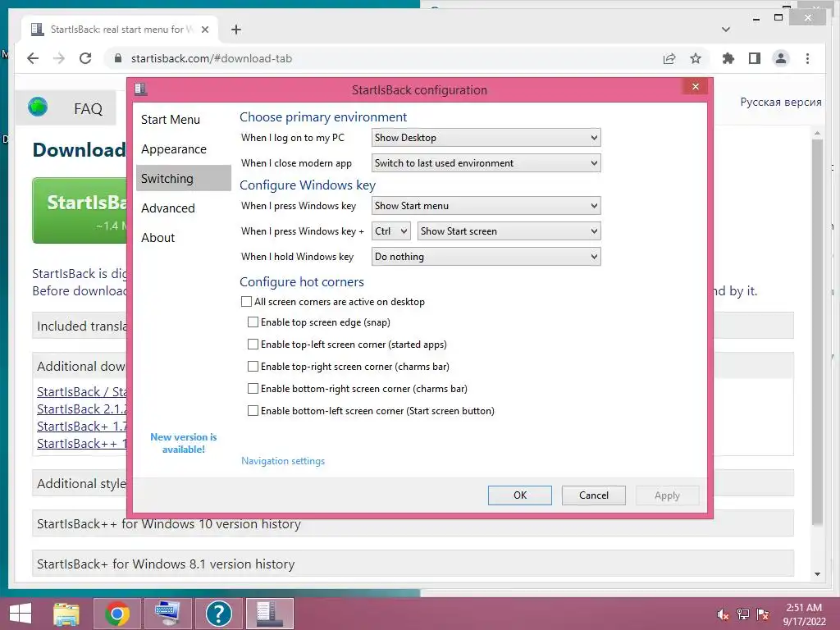
Task: Open Action Center flag icon
Action: click(x=763, y=614)
